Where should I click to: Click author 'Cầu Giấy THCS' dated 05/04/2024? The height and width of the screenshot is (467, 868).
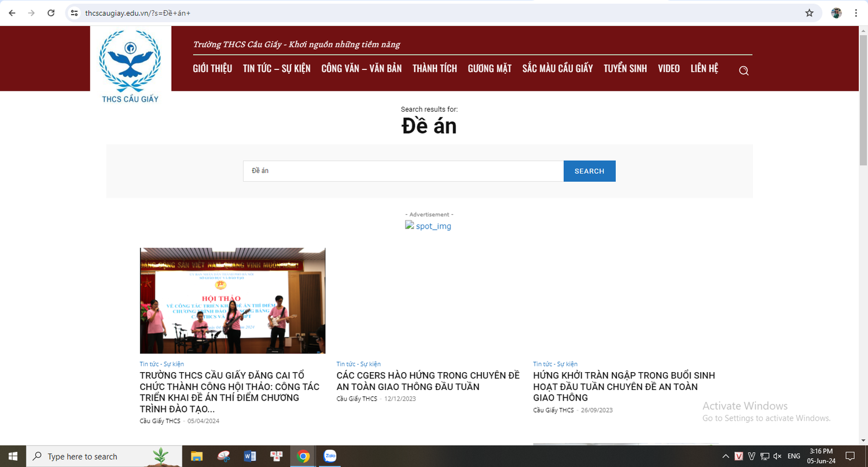(160, 421)
